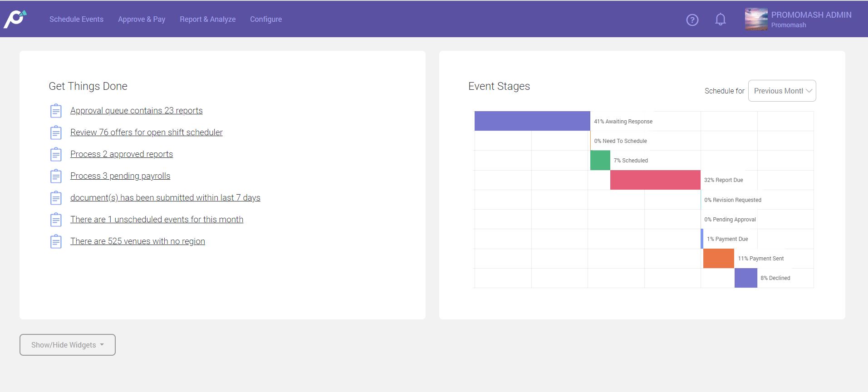Click the 0% Need To Schedule label
The image size is (868, 392).
(x=620, y=141)
